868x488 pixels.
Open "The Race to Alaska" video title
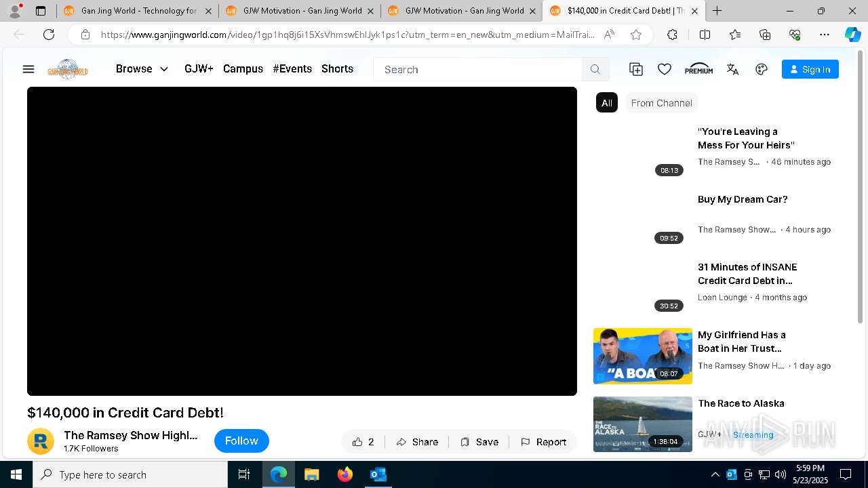741,403
